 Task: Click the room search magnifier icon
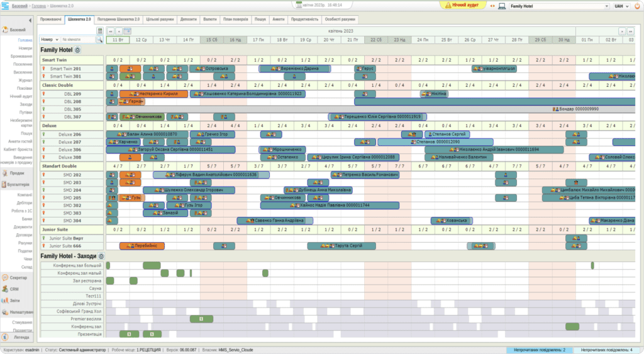[x=99, y=39]
